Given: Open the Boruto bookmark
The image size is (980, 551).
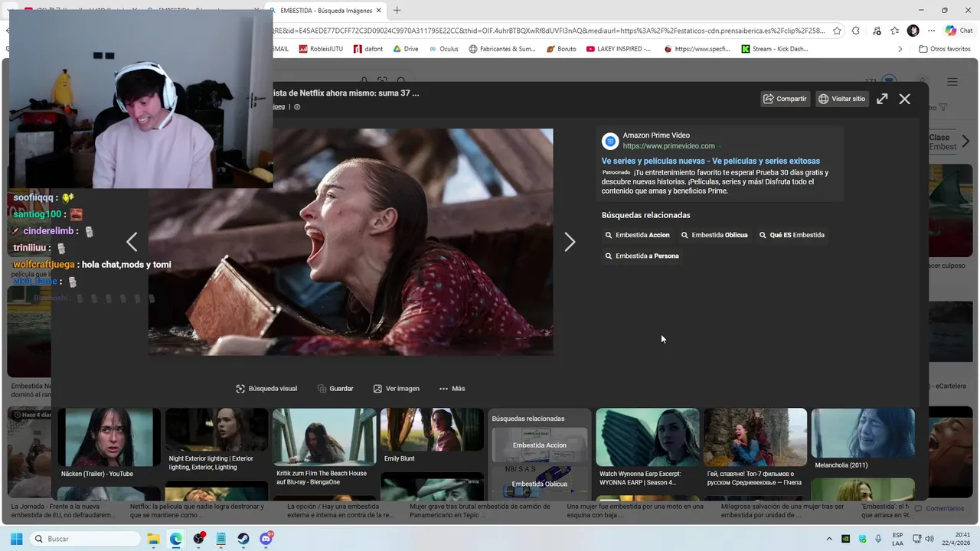Looking at the screenshot, I should point(561,49).
